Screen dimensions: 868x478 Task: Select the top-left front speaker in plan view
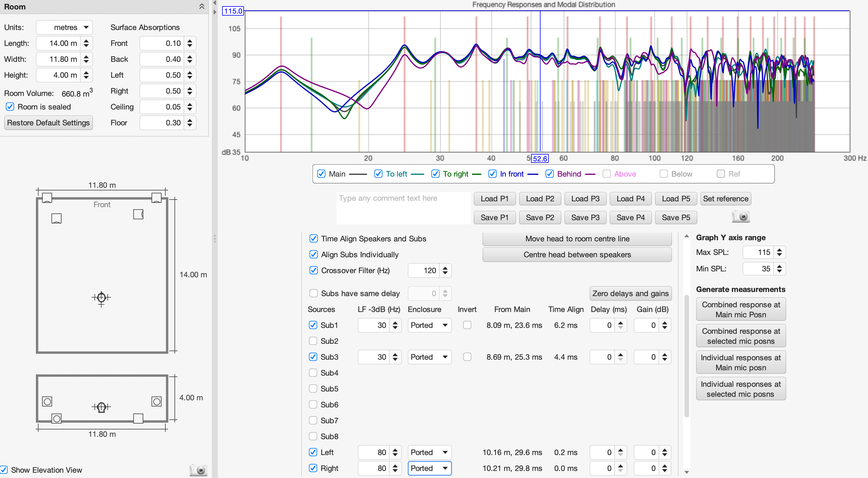pos(47,197)
